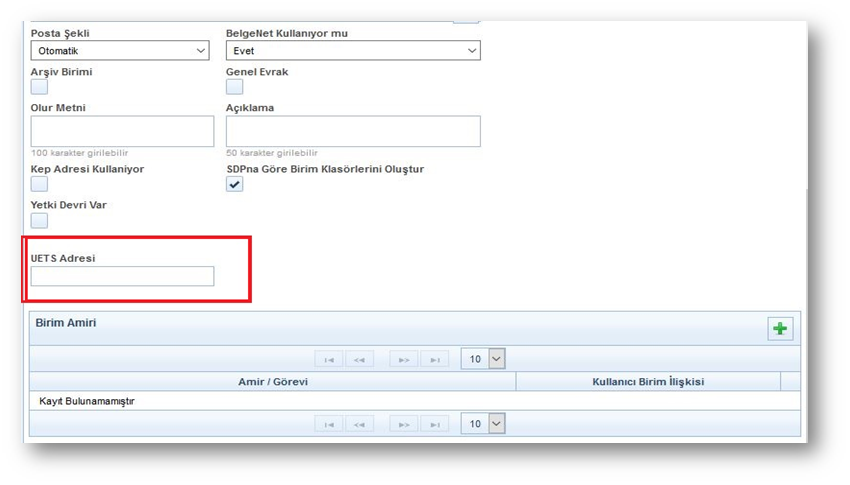Jump to last page in bottom paginator

click(x=434, y=424)
